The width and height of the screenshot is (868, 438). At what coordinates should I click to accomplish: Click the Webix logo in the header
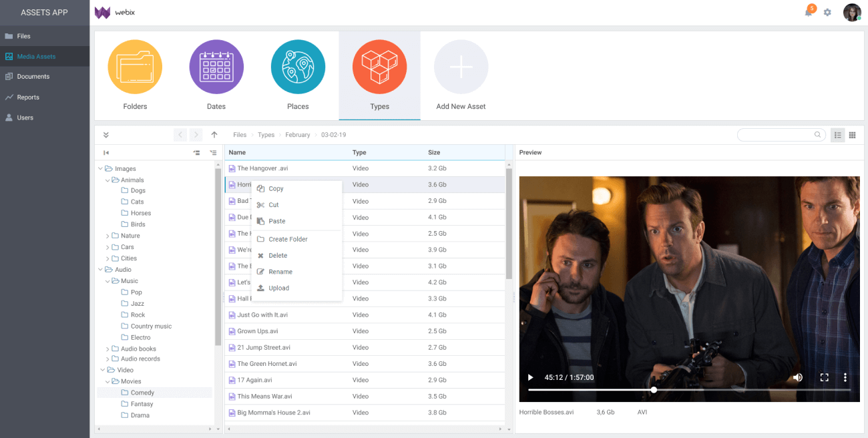click(x=115, y=13)
